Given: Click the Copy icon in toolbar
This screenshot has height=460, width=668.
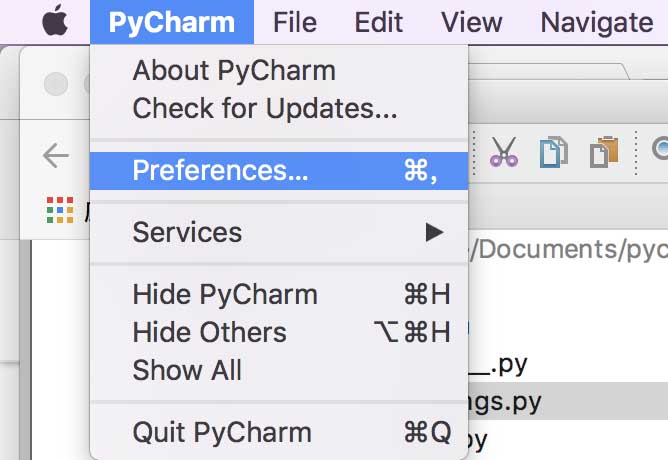Looking at the screenshot, I should pyautogui.click(x=553, y=152).
